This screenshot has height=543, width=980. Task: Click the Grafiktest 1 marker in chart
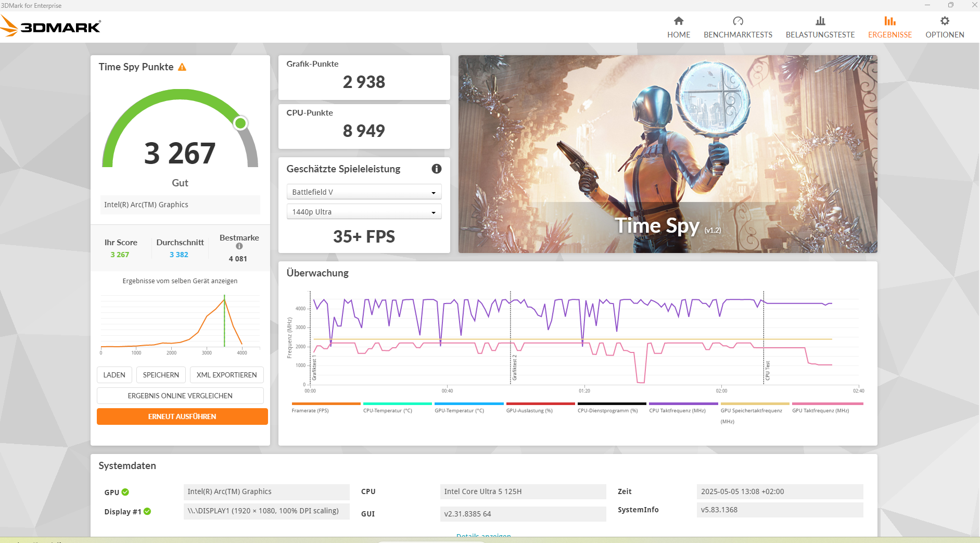click(x=314, y=368)
